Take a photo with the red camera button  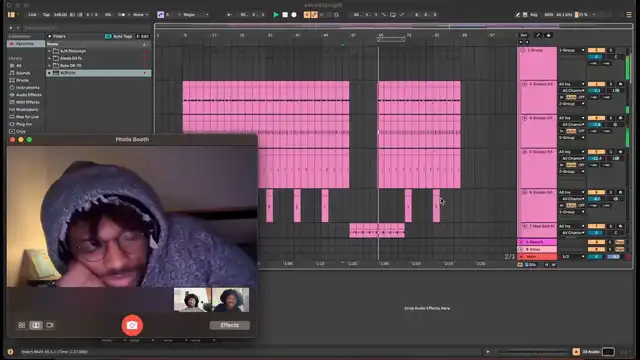132,325
